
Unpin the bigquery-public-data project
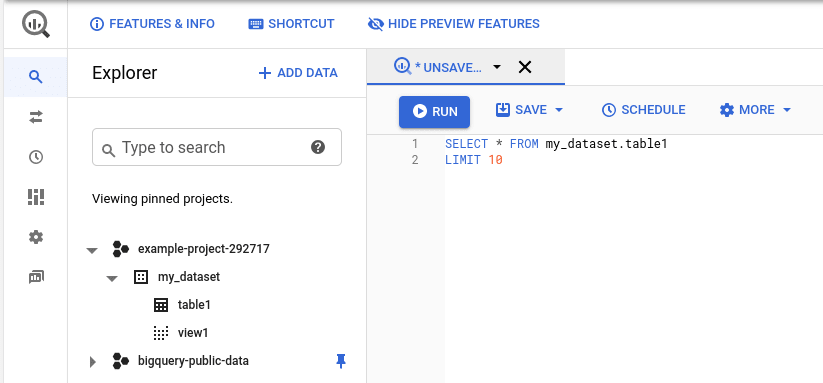[x=341, y=361]
